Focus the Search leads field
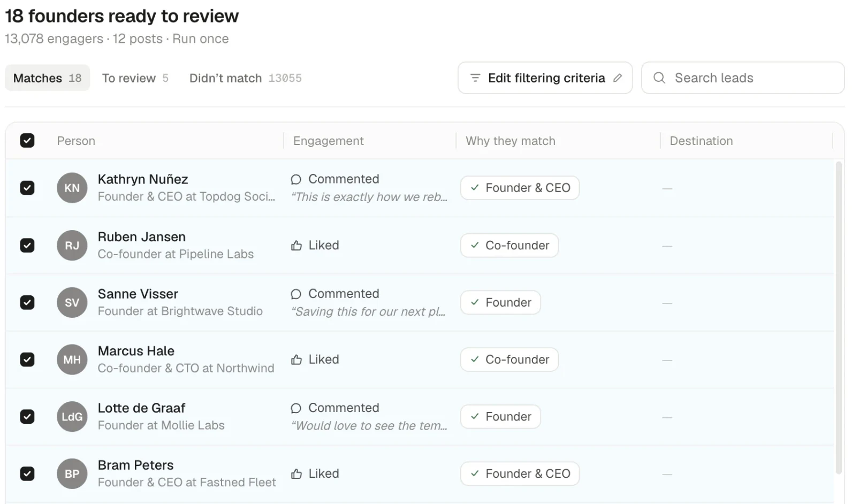 point(743,78)
